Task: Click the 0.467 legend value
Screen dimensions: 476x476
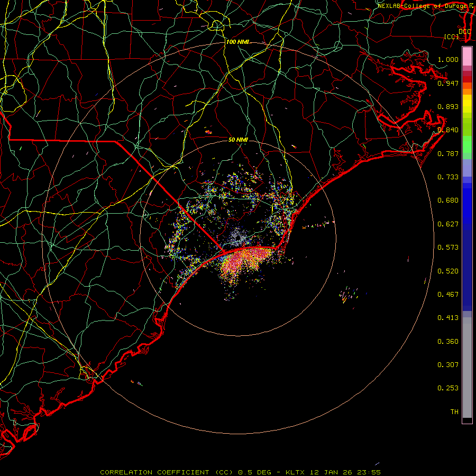Action: [x=448, y=295]
